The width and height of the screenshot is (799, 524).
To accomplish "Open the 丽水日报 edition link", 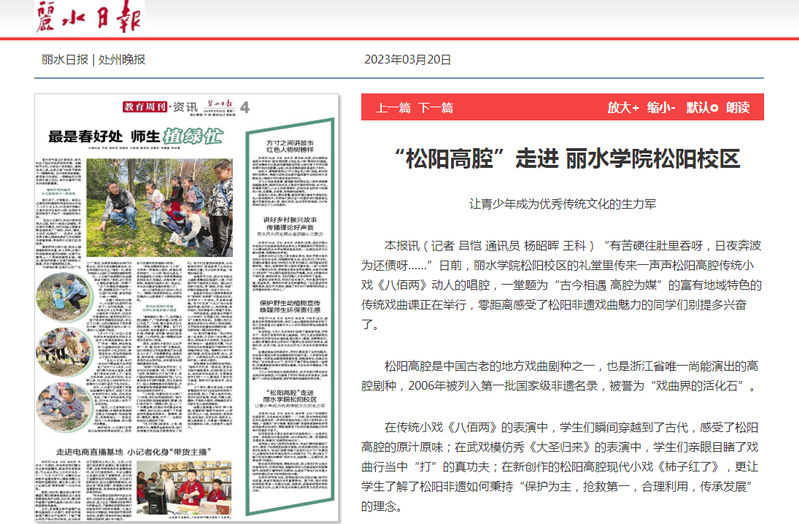I will pos(64,59).
